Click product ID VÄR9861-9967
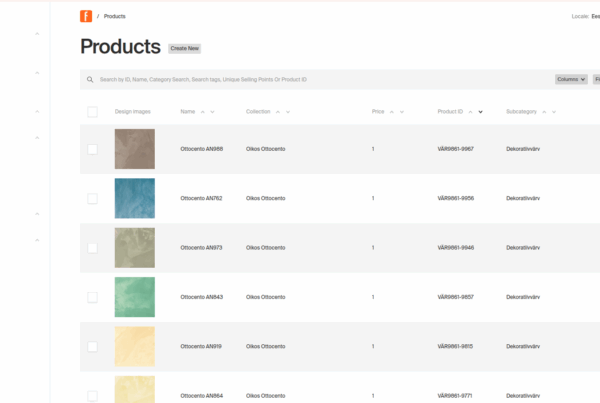The height and width of the screenshot is (403, 600). (456, 149)
